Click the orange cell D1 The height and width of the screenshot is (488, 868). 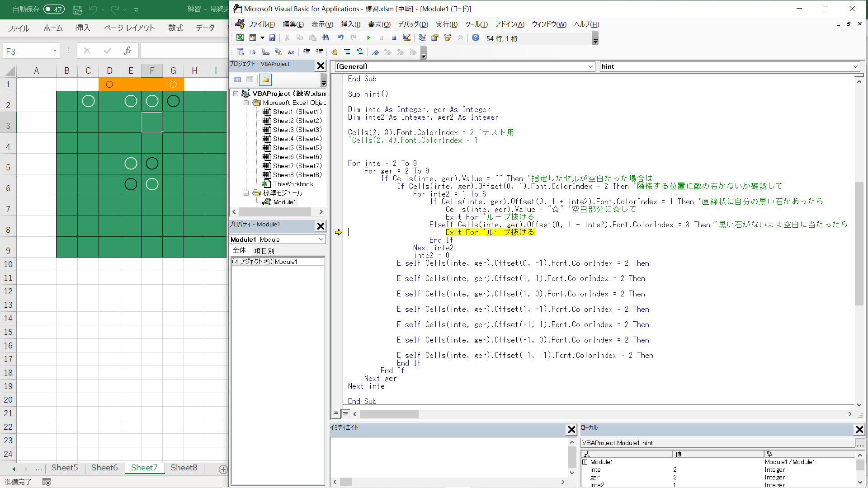point(109,84)
